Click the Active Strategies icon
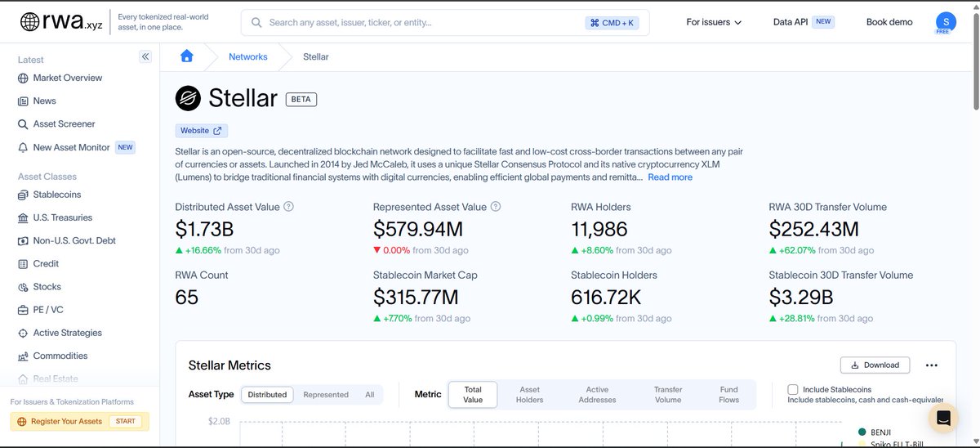980x448 pixels. pos(23,334)
